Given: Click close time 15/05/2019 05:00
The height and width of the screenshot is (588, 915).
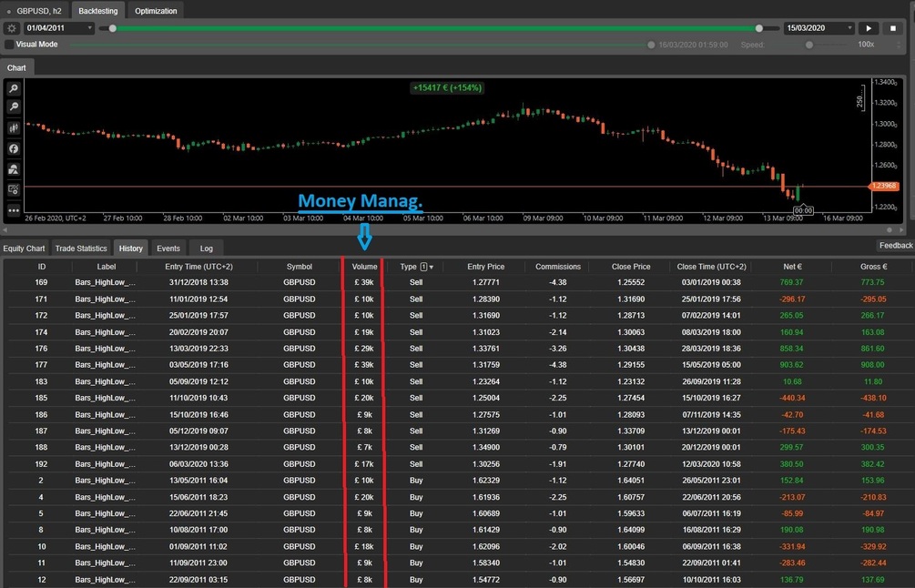Looking at the screenshot, I should (x=711, y=365).
